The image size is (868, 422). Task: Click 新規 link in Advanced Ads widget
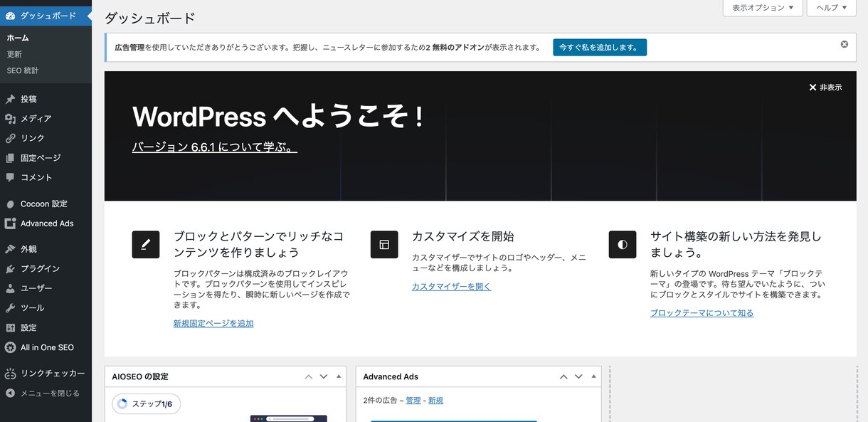click(x=435, y=401)
